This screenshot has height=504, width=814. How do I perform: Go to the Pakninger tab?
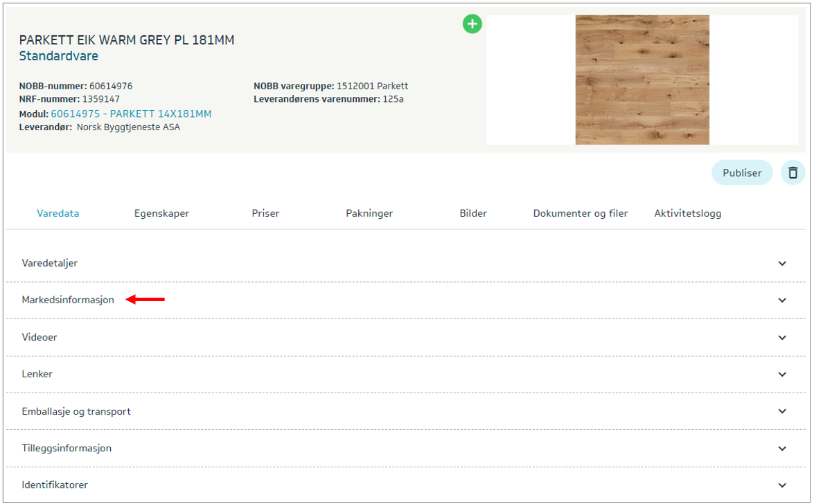tap(369, 213)
